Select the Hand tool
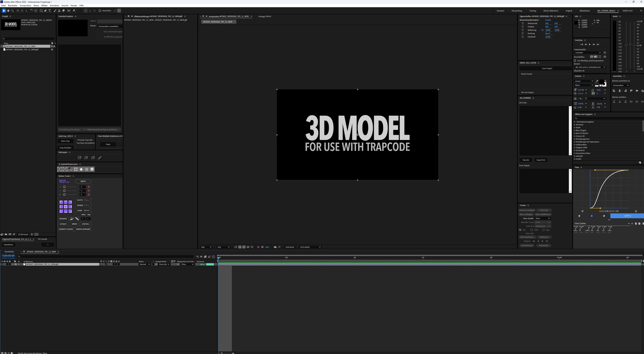Image resolution: width=644 pixels, height=354 pixels. coord(8,11)
